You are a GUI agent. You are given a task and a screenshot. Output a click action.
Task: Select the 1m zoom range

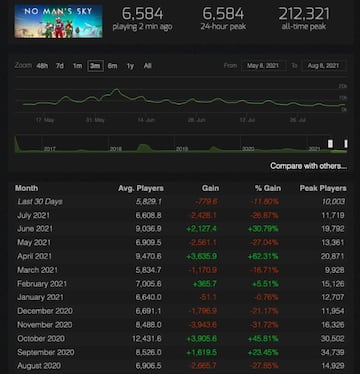[77, 66]
